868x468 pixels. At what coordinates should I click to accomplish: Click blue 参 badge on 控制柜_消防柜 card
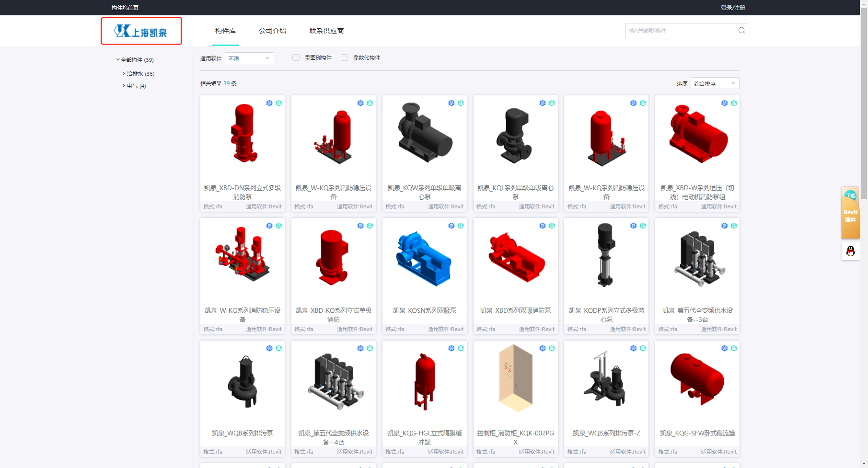pos(543,348)
